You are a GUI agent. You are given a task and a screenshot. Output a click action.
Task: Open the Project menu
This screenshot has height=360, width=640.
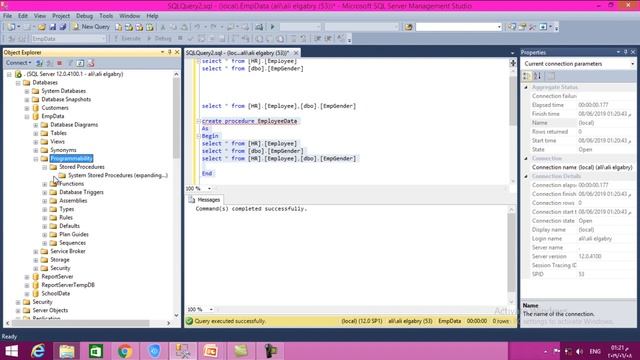point(61,16)
